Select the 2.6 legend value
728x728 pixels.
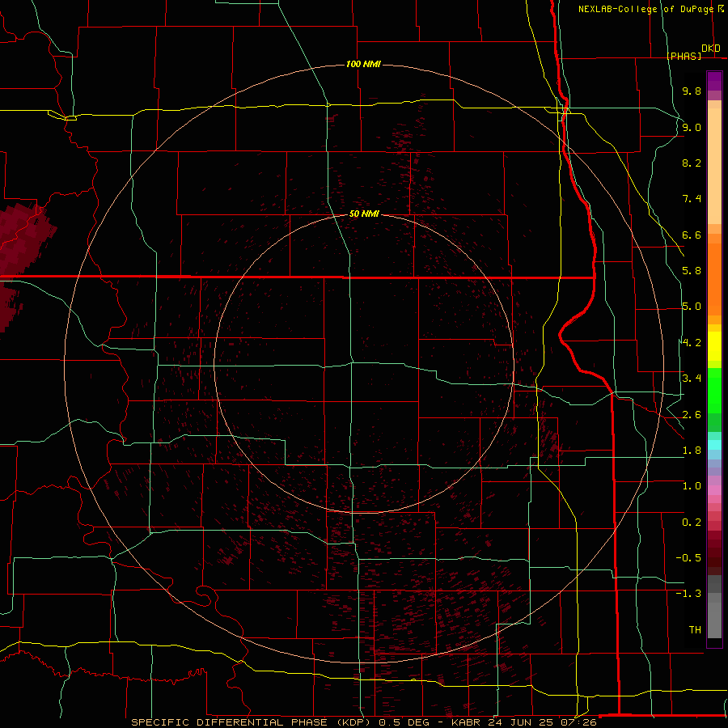click(x=692, y=415)
